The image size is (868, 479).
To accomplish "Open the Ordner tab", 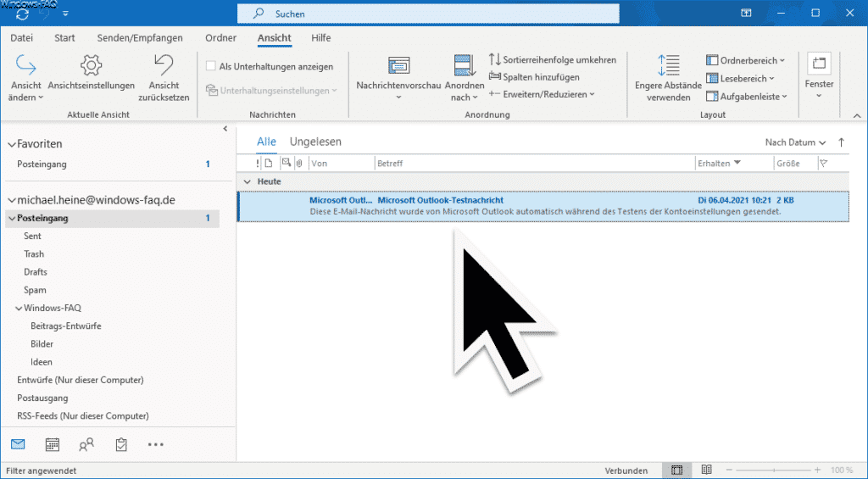I will point(221,38).
